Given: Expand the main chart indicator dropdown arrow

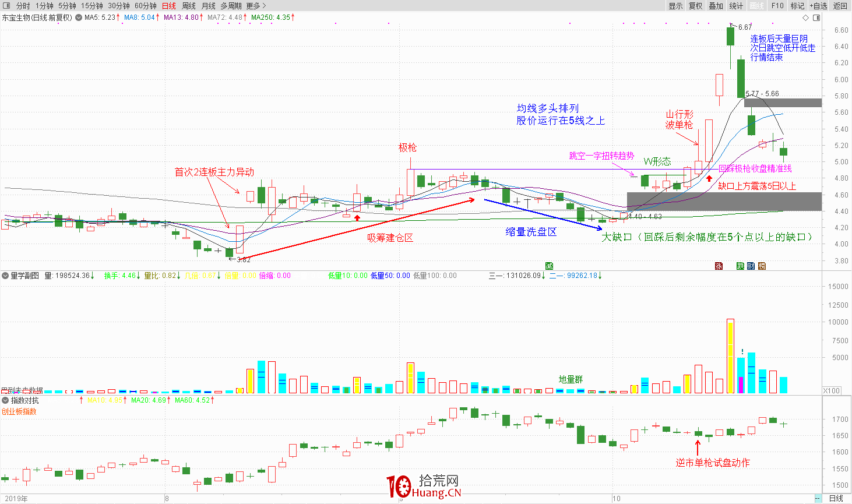Looking at the screenshot, I should pos(79,17).
